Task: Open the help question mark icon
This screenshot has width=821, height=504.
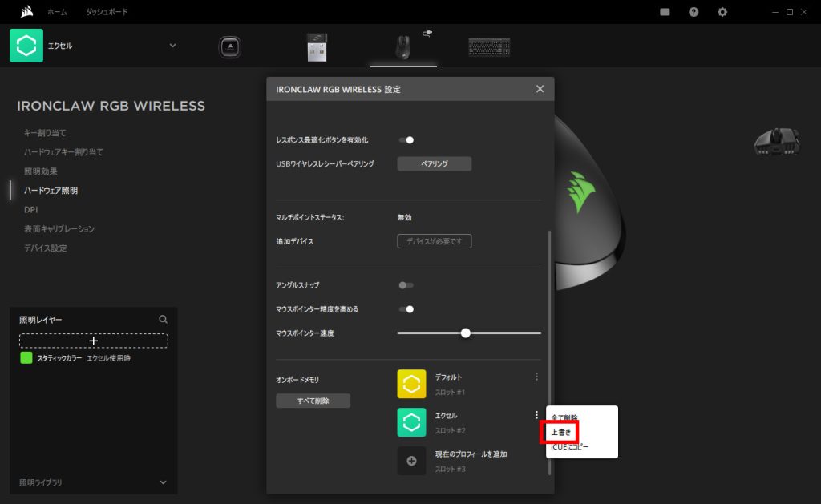Action: (x=694, y=12)
